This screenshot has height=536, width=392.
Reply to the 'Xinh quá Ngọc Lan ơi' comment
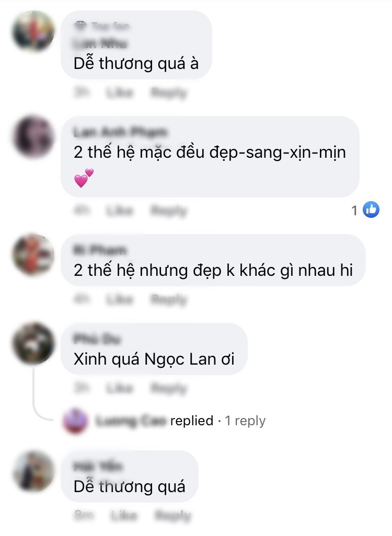169,388
